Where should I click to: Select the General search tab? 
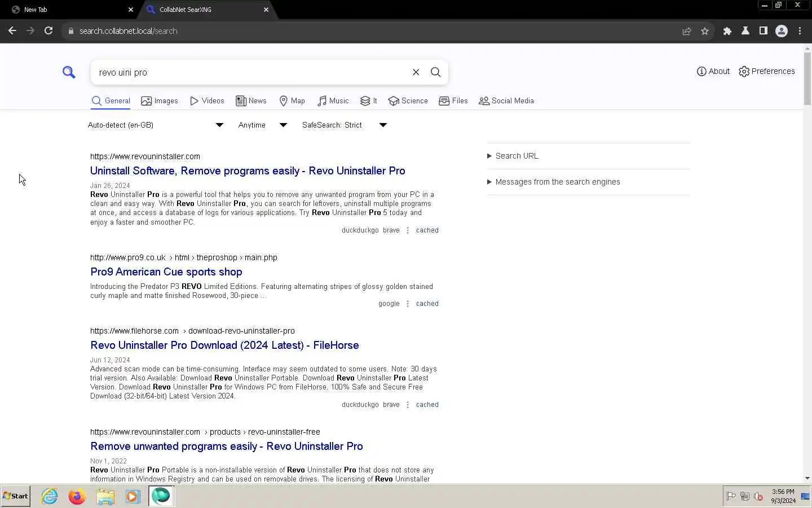111,101
